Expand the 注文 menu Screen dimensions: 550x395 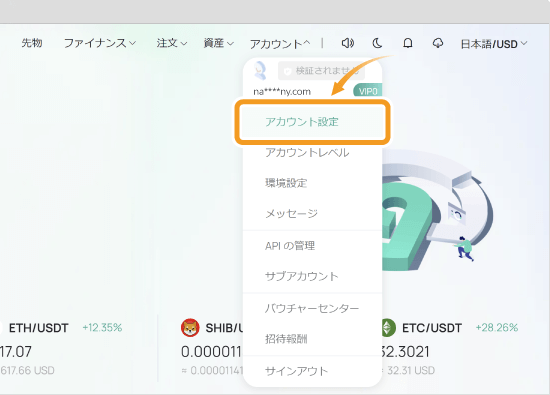[x=172, y=43]
